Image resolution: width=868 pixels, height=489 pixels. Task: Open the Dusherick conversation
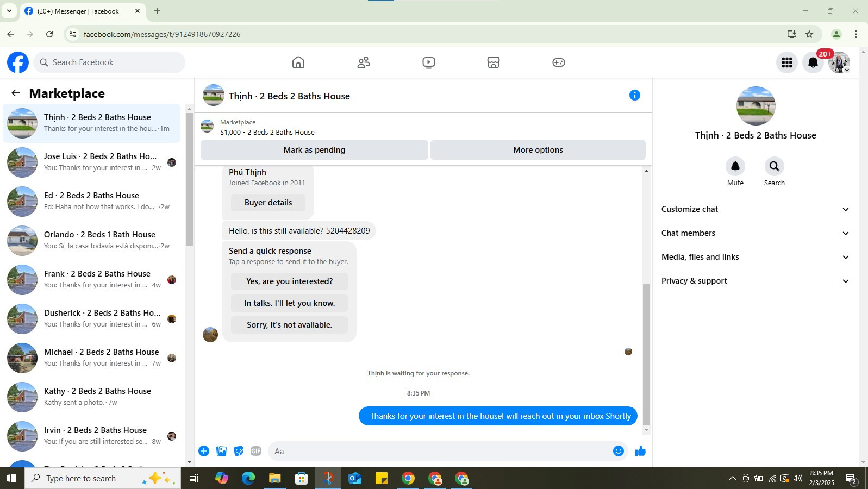92,319
